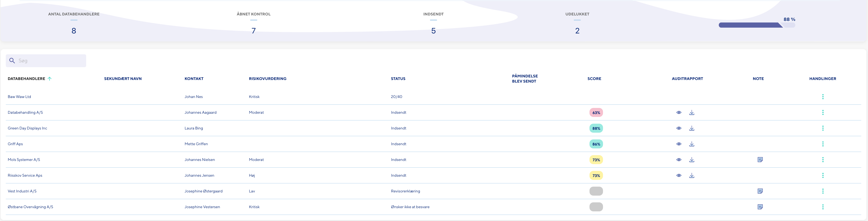868x221 pixels.
Task: Open actions menu for Green Day Displays Inc
Action: (x=822, y=128)
